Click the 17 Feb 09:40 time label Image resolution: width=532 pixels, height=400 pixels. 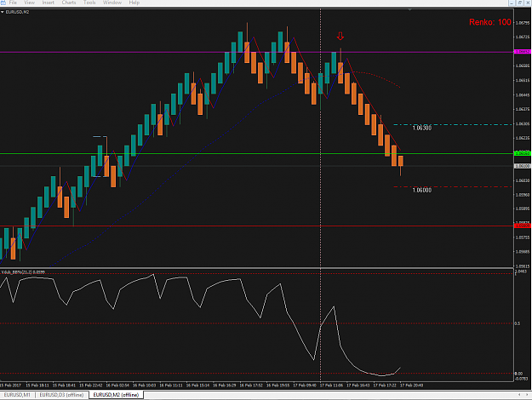[x=305, y=386]
